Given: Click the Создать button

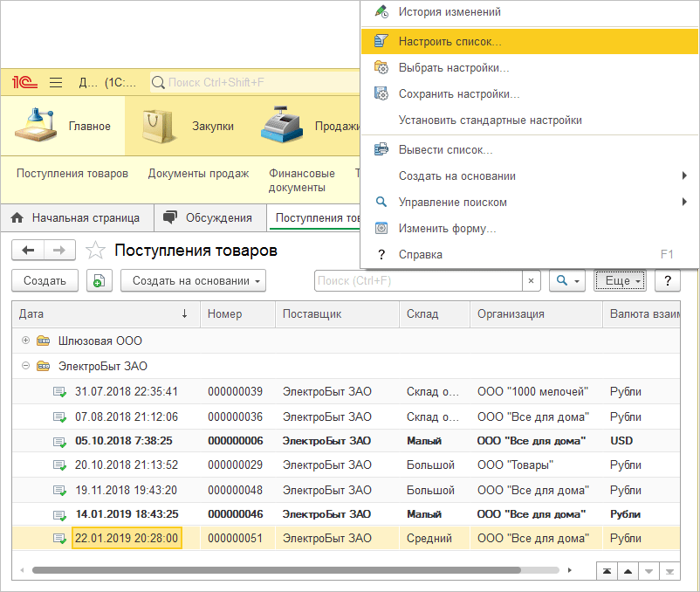Looking at the screenshot, I should (x=45, y=281).
